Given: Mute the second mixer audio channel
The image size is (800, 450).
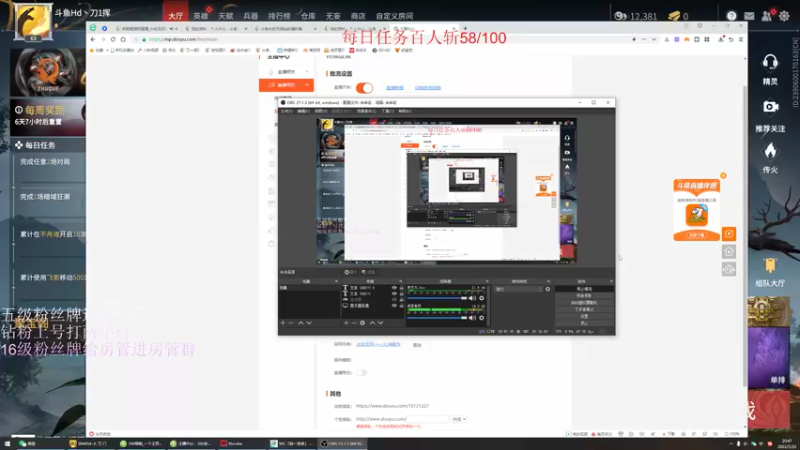Looking at the screenshot, I should (x=472, y=318).
